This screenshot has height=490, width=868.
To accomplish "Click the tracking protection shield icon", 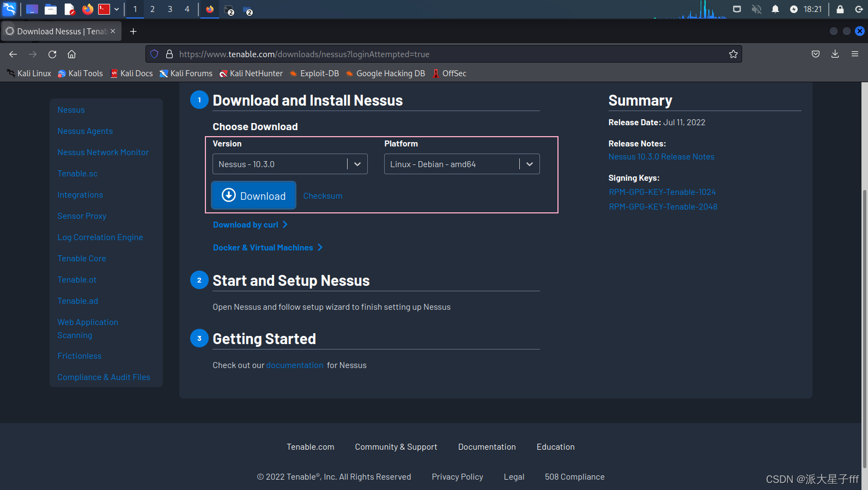I will (154, 54).
